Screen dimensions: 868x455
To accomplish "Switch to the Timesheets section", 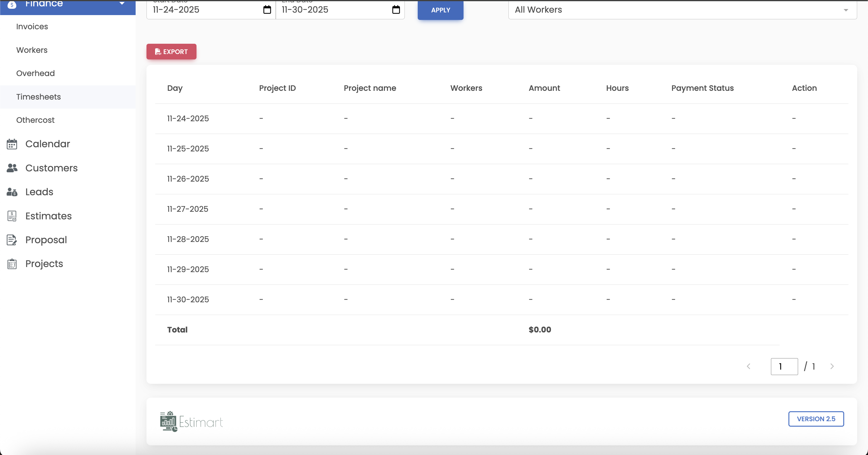I will (38, 97).
